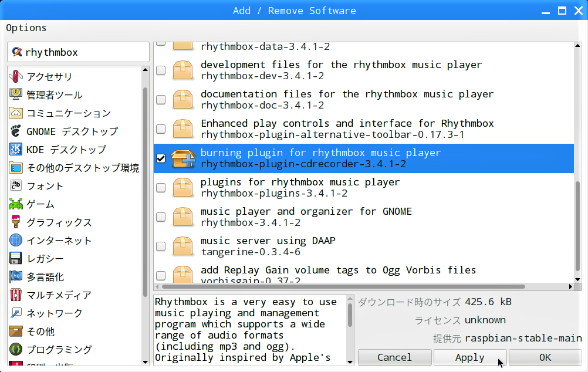Click the Cancel button

point(394,357)
